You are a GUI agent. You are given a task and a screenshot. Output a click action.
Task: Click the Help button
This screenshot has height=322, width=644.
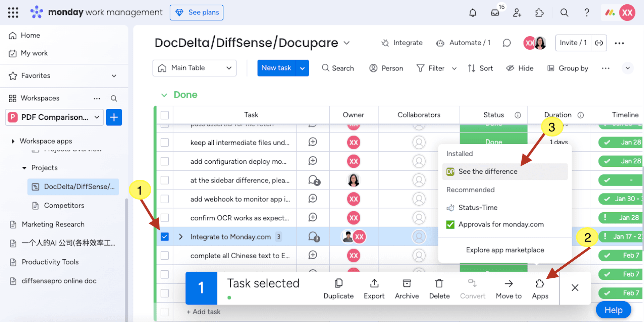coord(613,310)
